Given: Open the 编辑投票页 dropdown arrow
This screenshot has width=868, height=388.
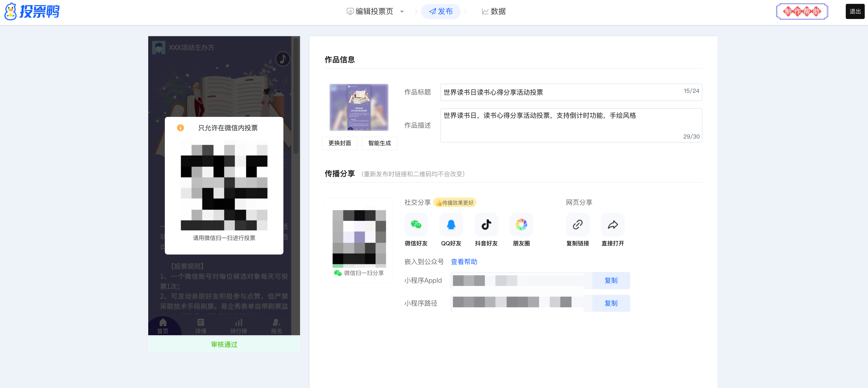Looking at the screenshot, I should pos(402,12).
